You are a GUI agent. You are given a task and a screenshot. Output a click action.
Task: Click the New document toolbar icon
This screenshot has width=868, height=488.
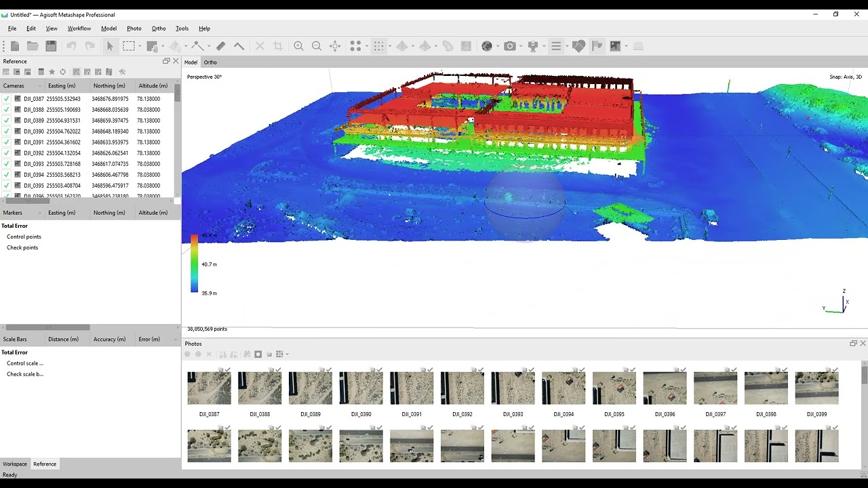click(x=15, y=46)
